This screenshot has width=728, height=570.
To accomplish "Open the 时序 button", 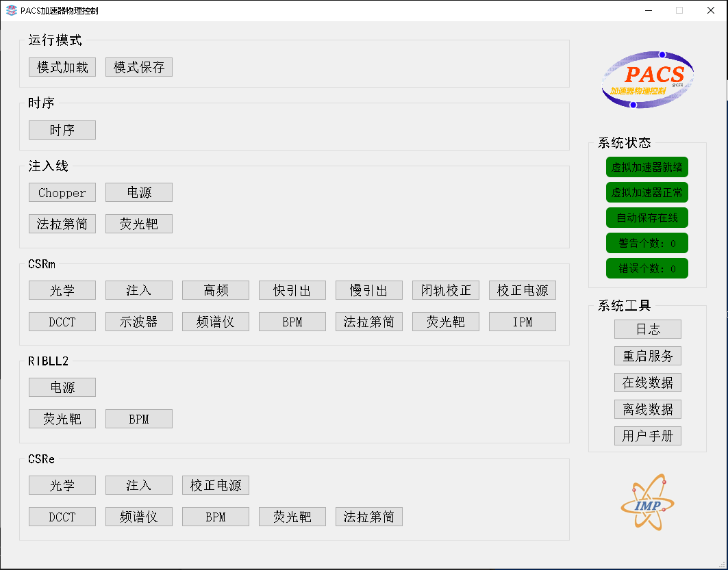I will [x=62, y=130].
